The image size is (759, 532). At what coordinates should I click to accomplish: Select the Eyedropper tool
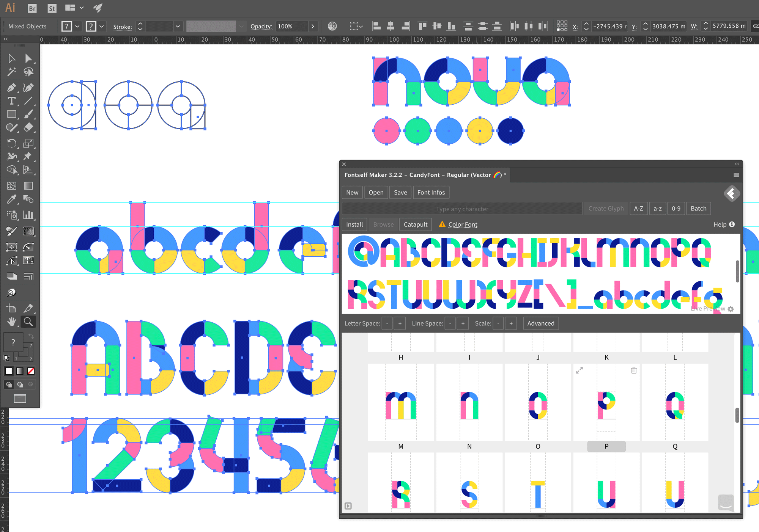point(11,199)
